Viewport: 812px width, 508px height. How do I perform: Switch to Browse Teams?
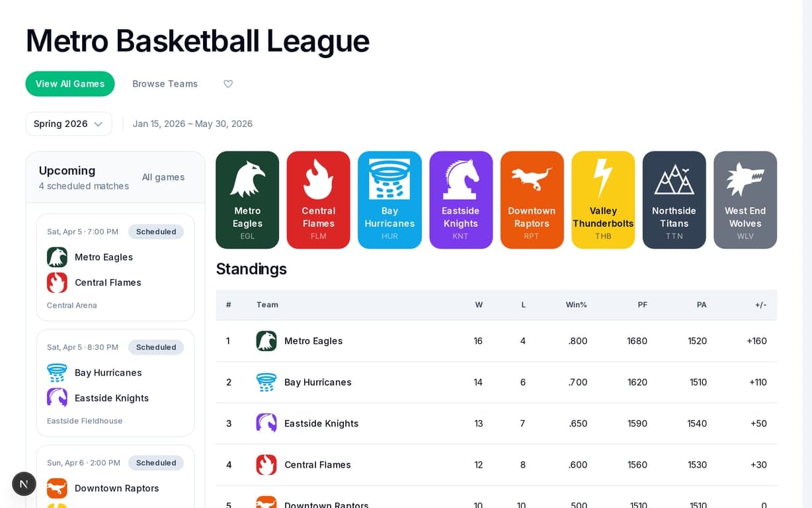(165, 83)
